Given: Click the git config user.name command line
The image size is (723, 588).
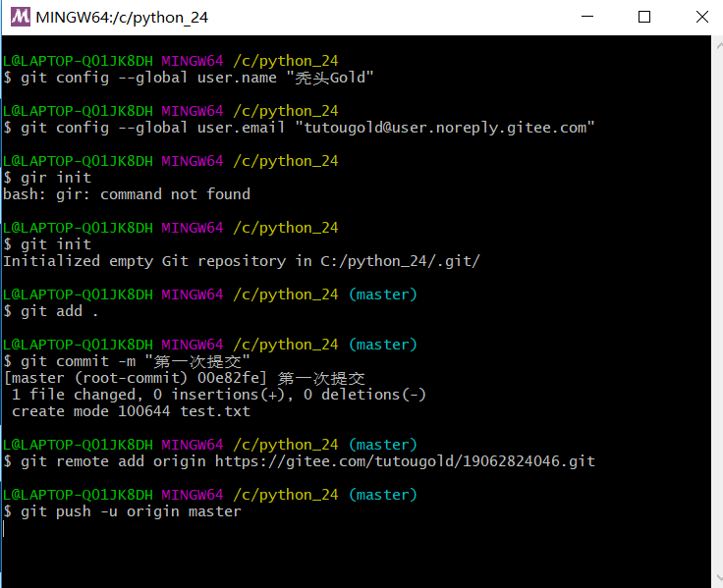Looking at the screenshot, I should tap(189, 78).
